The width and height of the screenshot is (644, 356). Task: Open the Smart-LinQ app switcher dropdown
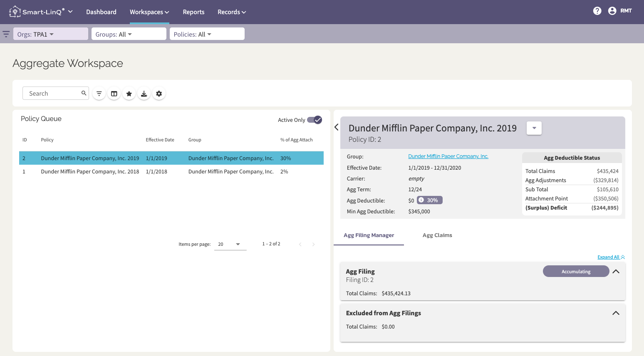point(70,12)
